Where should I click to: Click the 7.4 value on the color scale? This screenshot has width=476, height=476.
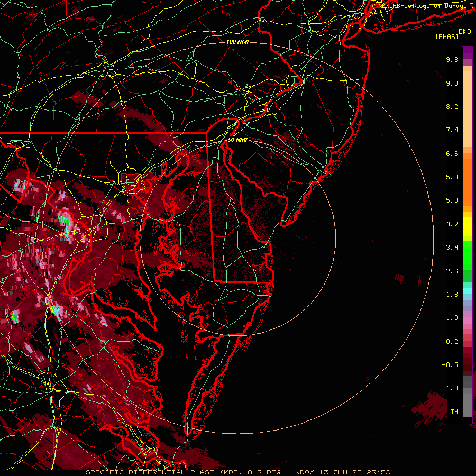(x=452, y=130)
